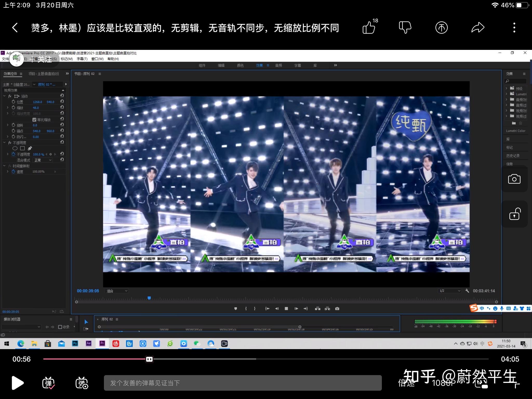This screenshot has width=532, height=399.
Task: Open Photoshop from the Windows taskbar
Action: coord(75,343)
